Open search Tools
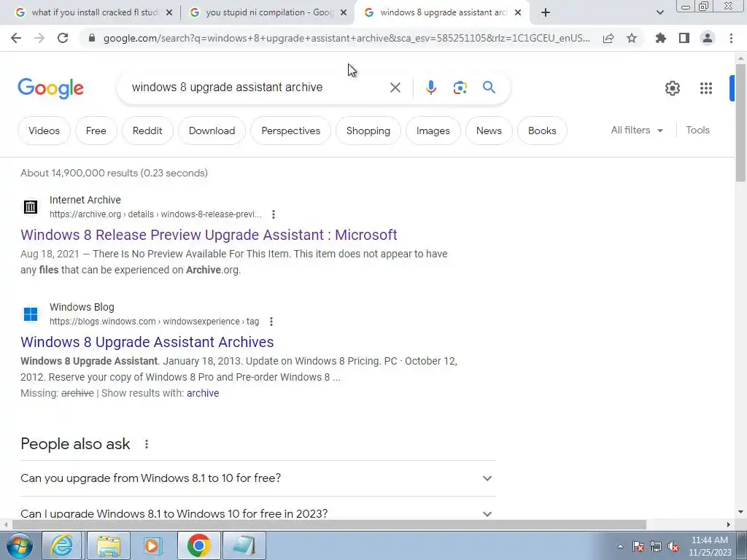Viewport: 747px width, 560px height. (697, 130)
